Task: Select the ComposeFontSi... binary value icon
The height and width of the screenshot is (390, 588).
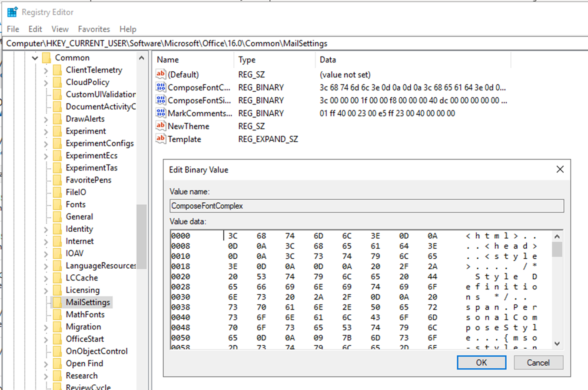Action: 161,100
